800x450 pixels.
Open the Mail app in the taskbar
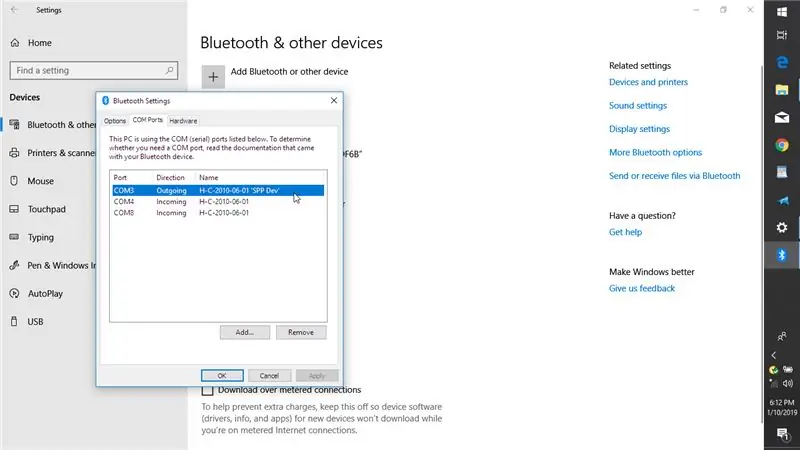782,117
